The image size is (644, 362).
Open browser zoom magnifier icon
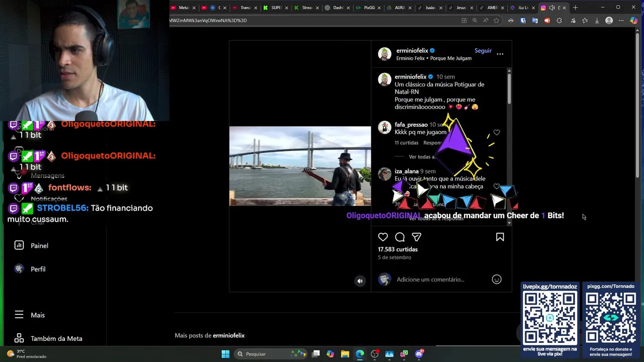pyautogui.click(x=474, y=21)
